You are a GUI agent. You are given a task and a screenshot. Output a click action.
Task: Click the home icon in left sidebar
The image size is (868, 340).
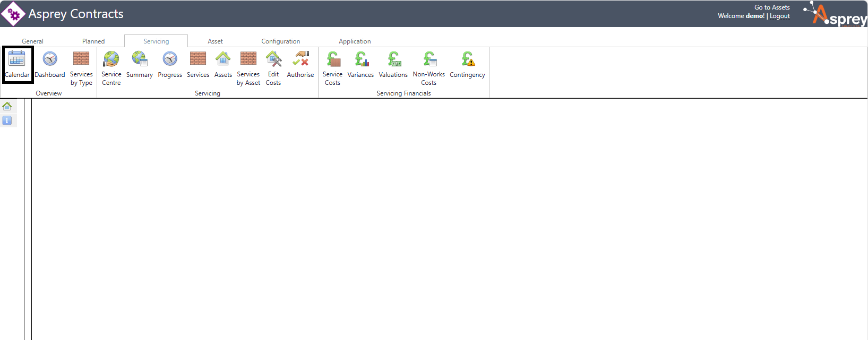7,106
